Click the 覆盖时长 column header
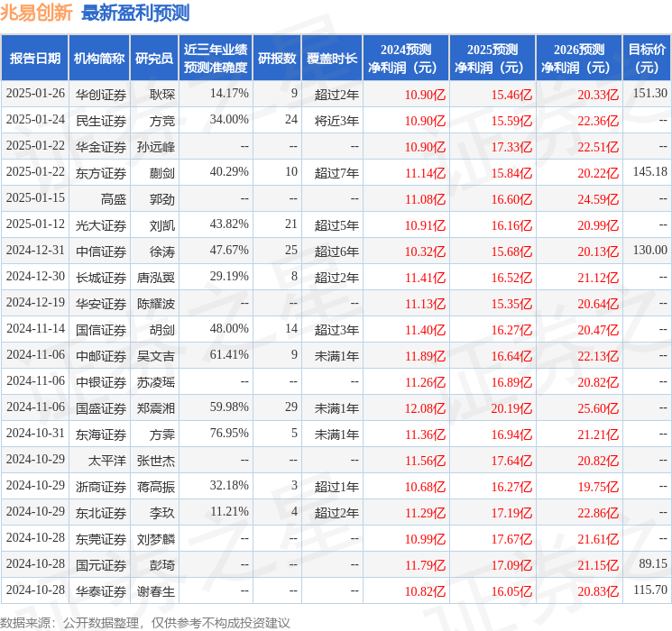The image size is (672, 631). pyautogui.click(x=334, y=59)
